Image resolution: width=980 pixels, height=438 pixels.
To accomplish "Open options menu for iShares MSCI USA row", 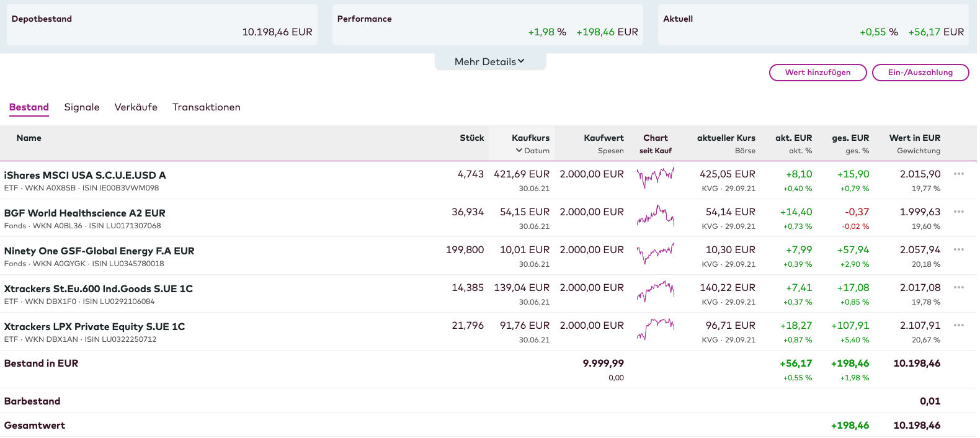I will tap(958, 174).
